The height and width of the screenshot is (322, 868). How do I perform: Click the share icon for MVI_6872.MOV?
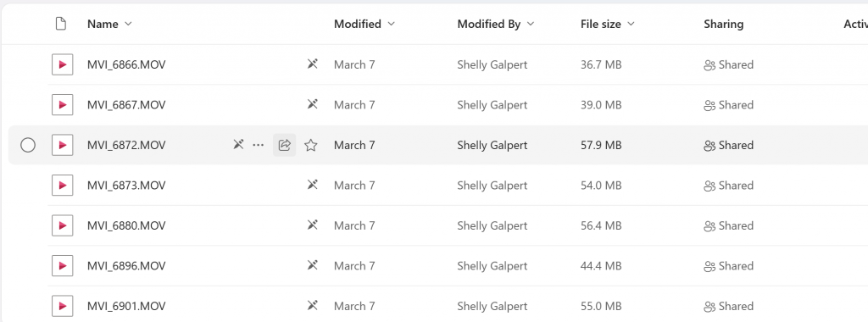[x=284, y=145]
